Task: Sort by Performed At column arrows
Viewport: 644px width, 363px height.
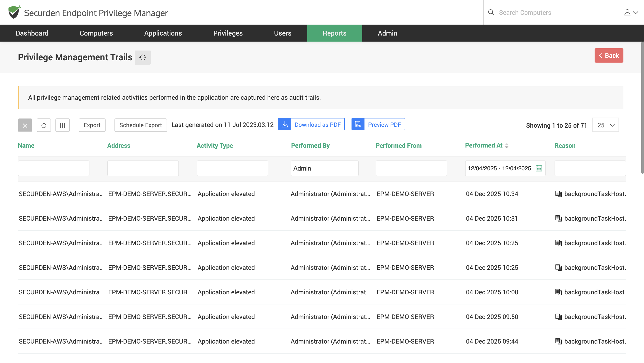Action: click(506, 146)
